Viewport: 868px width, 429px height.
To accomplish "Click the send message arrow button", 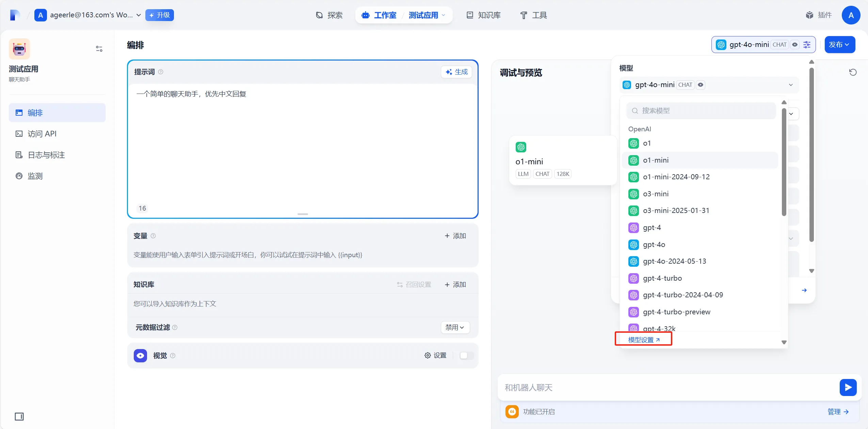I will click(848, 387).
